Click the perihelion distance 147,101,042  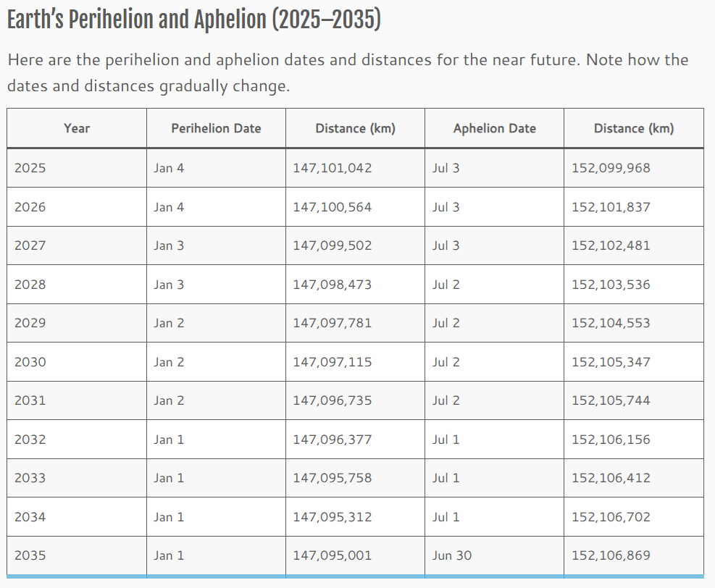click(x=333, y=168)
